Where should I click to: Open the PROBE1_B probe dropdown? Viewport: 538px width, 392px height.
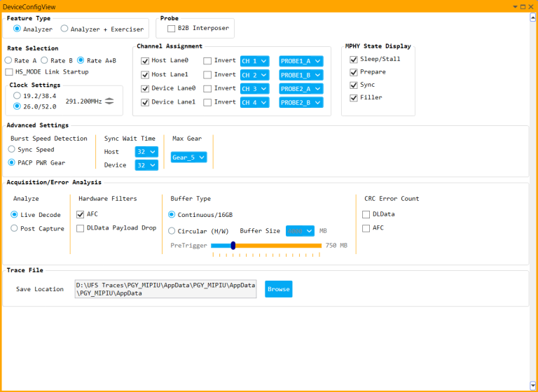301,75
